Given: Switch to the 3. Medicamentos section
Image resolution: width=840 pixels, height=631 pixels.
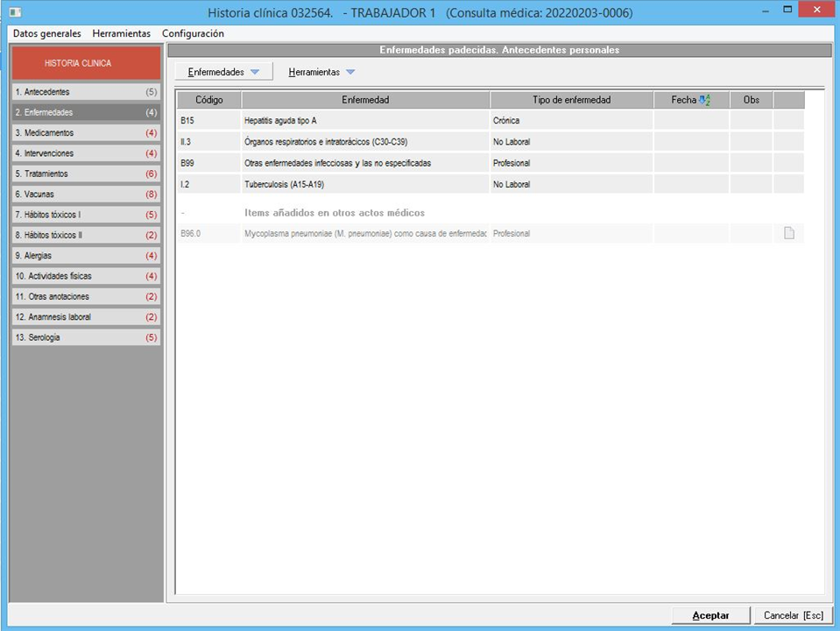Looking at the screenshot, I should [x=86, y=133].
